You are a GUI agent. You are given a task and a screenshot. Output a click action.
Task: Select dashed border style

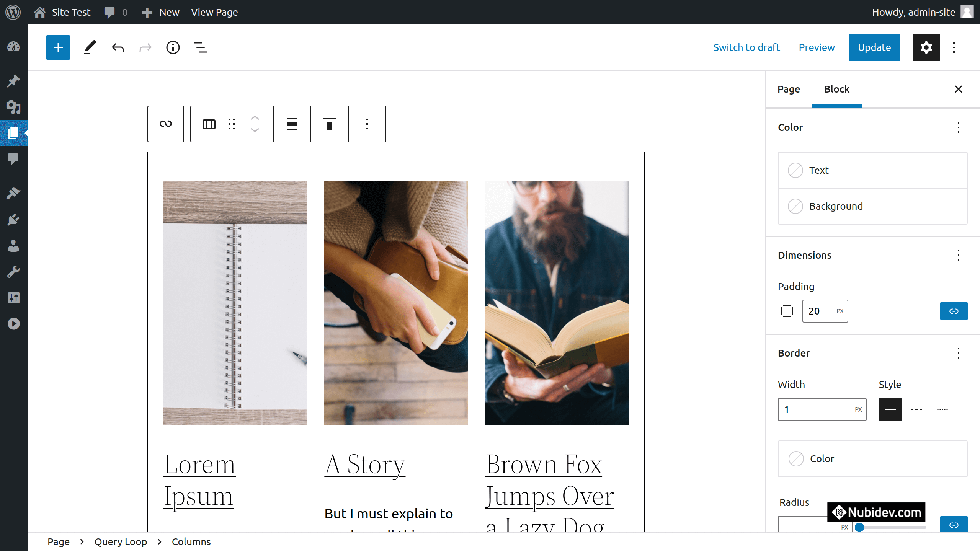tap(916, 409)
